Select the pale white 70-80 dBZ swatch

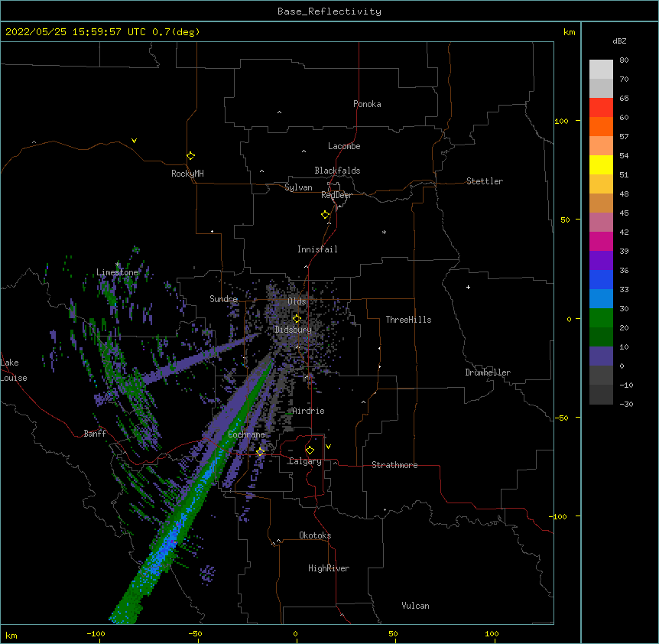601,70
